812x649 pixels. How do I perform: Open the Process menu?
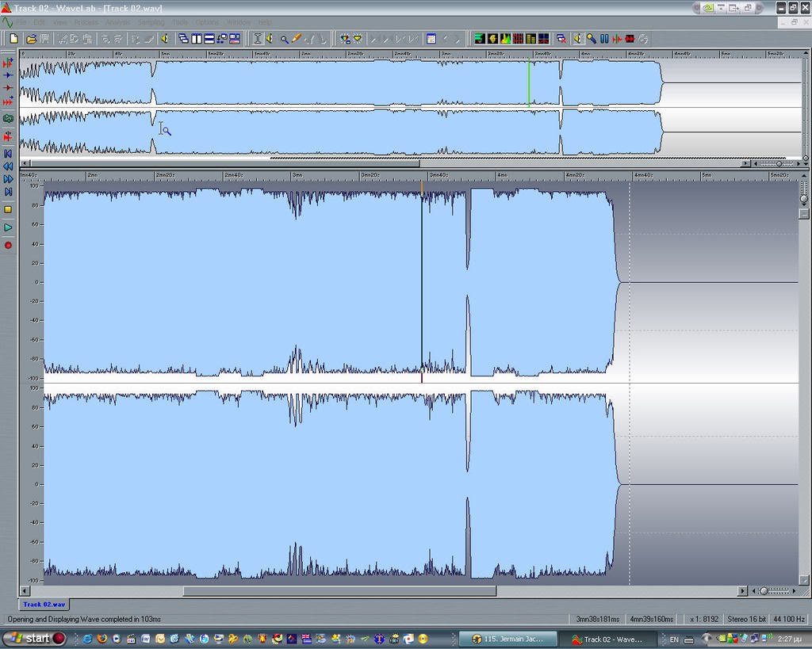pos(86,22)
